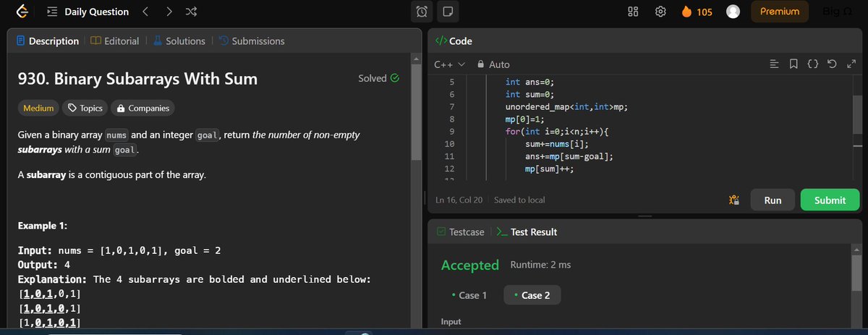
Task: Click the code line unordered_map<int,int>mp
Action: (x=566, y=107)
